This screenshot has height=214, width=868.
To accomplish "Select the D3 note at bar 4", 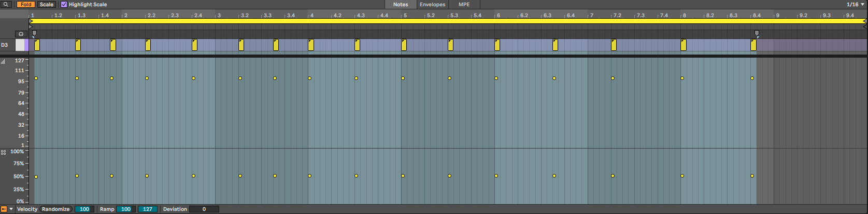I will 311,45.
